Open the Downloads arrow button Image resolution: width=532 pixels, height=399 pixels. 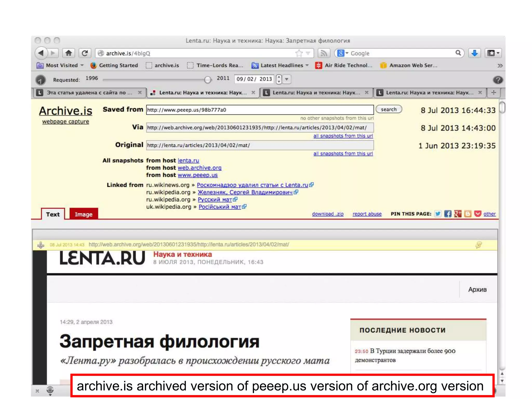[474, 53]
